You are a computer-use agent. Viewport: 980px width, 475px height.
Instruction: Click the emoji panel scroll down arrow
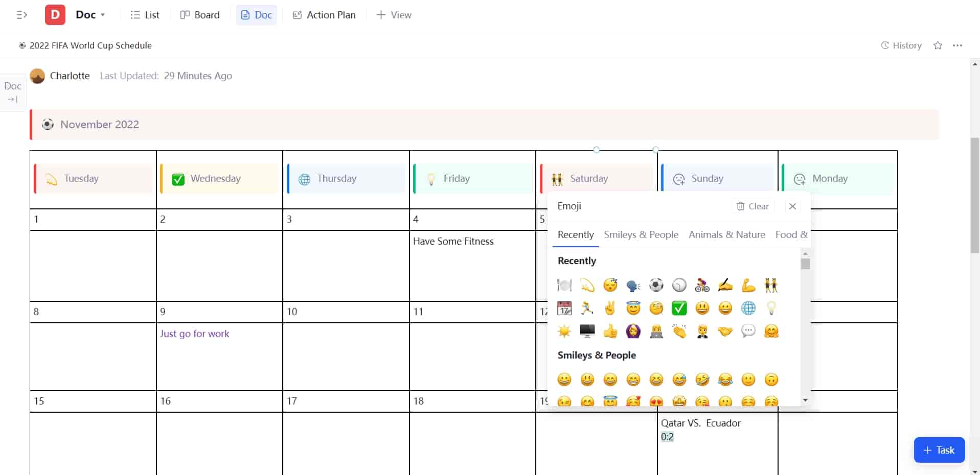[805, 400]
